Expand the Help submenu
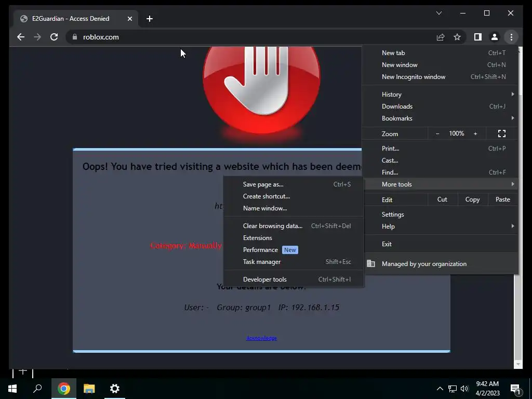Viewport: 532px width, 399px height. 440,227
